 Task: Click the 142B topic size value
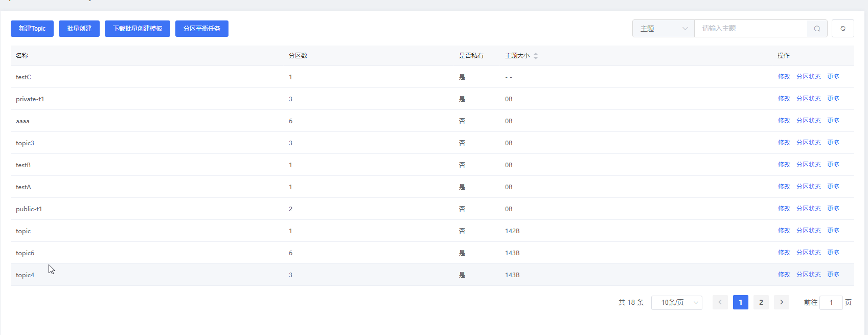pyautogui.click(x=512, y=231)
